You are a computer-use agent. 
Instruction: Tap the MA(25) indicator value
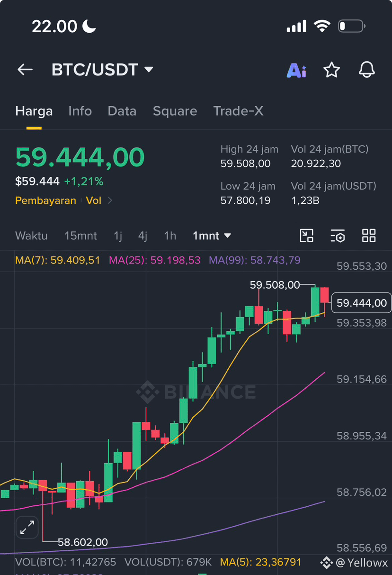click(x=155, y=260)
